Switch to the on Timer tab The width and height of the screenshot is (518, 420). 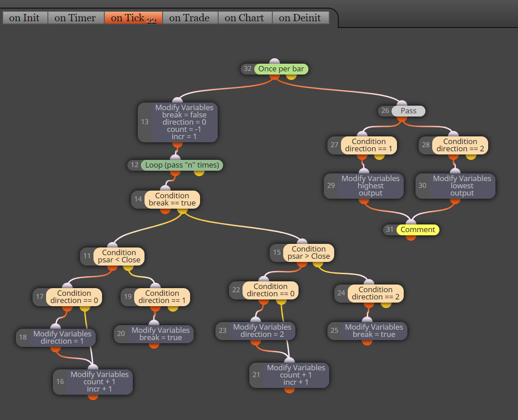coord(75,18)
